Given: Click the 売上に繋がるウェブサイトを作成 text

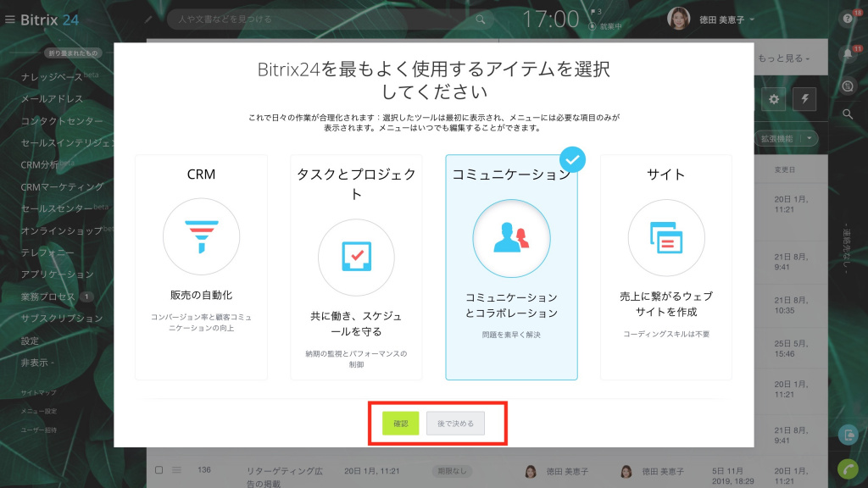Looking at the screenshot, I should 666,304.
